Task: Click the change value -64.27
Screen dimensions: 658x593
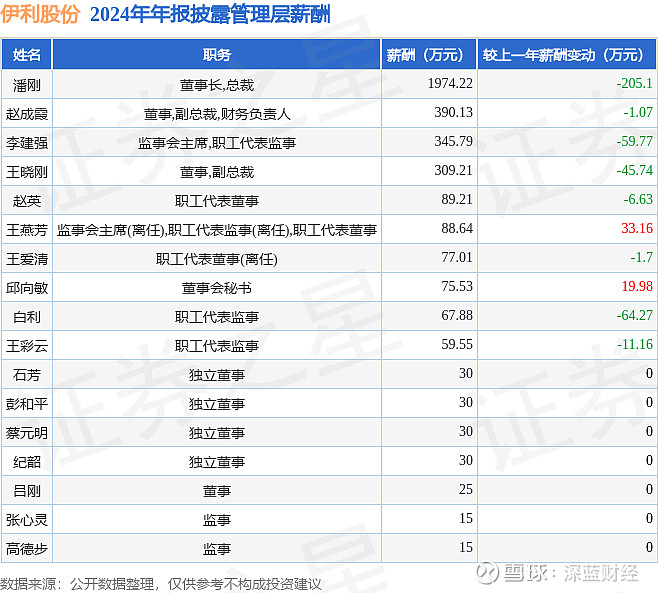Action: (634, 315)
